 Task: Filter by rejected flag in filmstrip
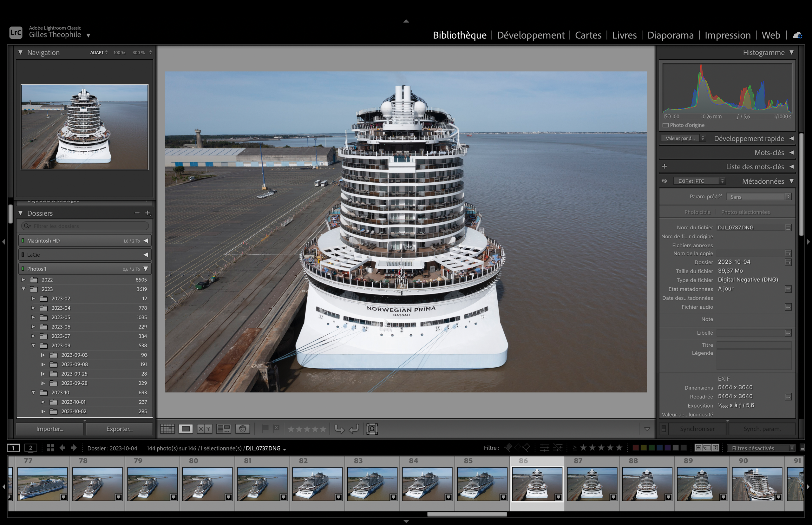[x=527, y=448]
